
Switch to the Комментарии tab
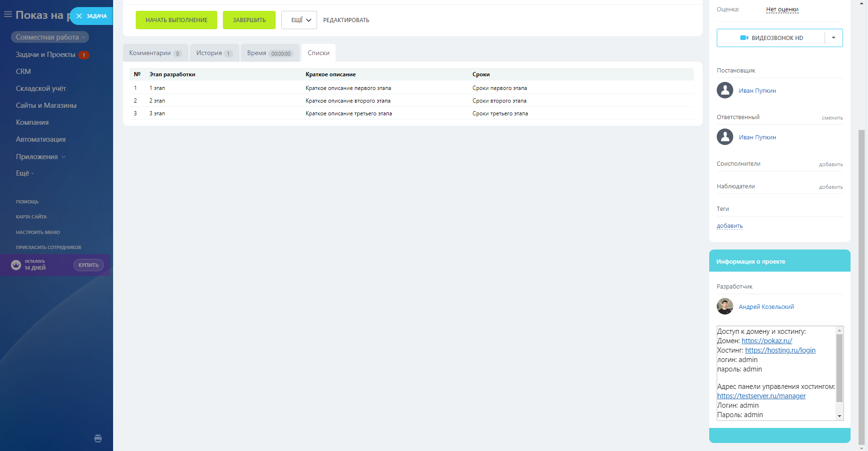(x=156, y=53)
